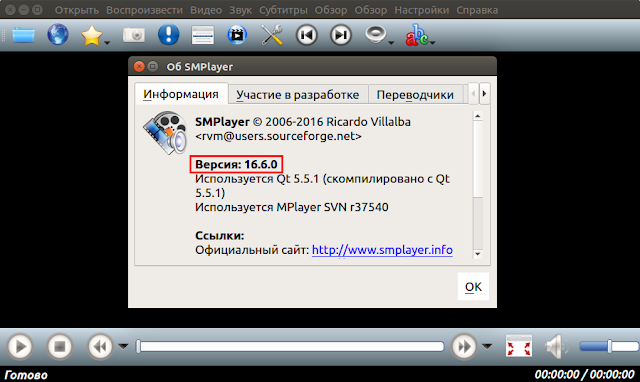Open the Настройки menu

tap(421, 10)
